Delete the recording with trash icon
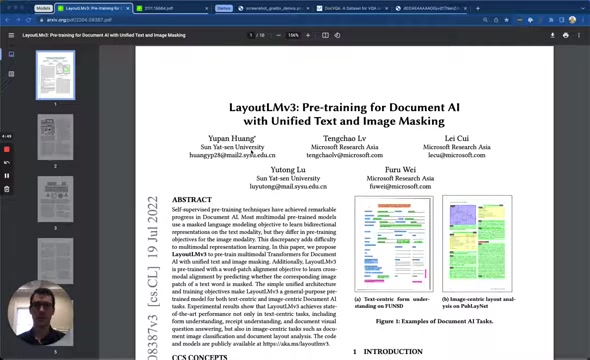 coord(7,189)
